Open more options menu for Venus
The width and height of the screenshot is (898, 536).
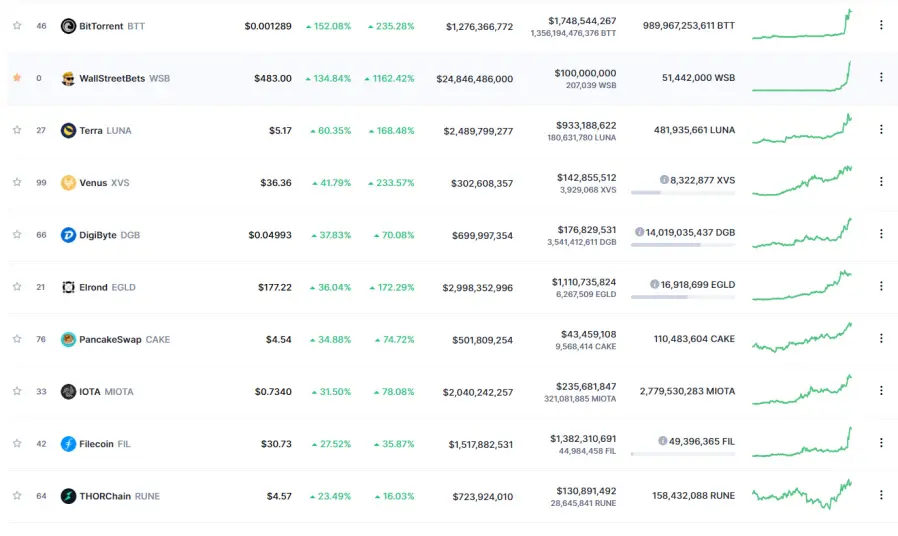pyautogui.click(x=881, y=182)
